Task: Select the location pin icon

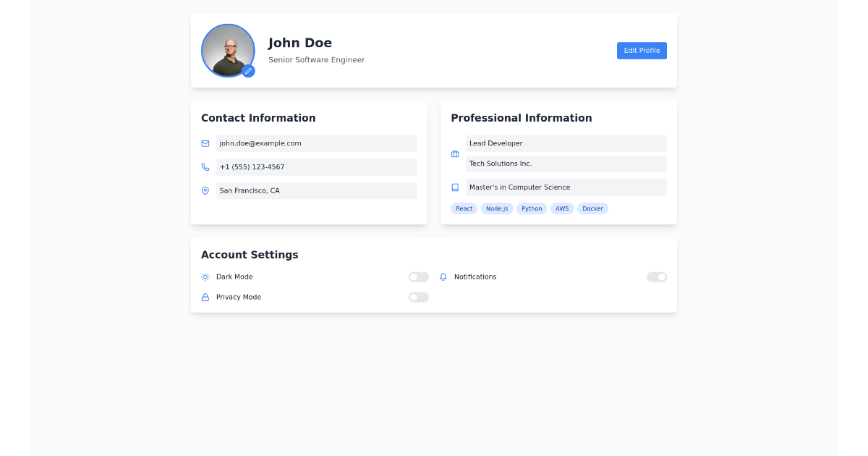Action: tap(205, 190)
